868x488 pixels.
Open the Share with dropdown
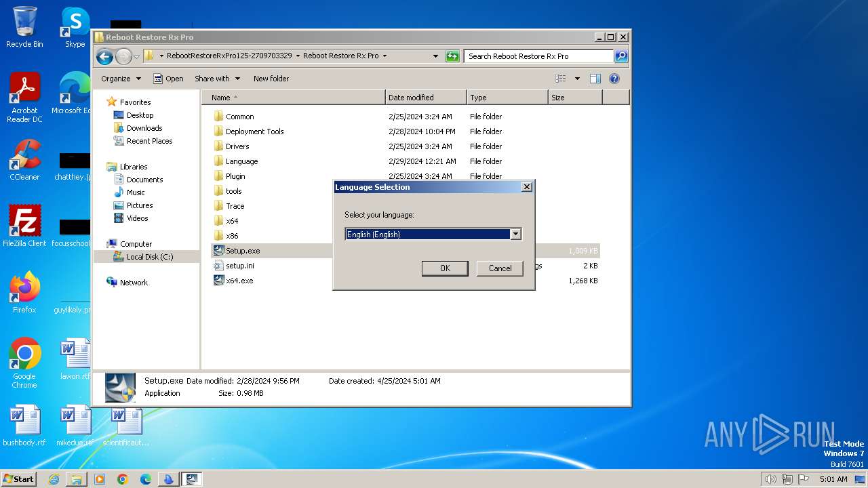click(x=217, y=79)
